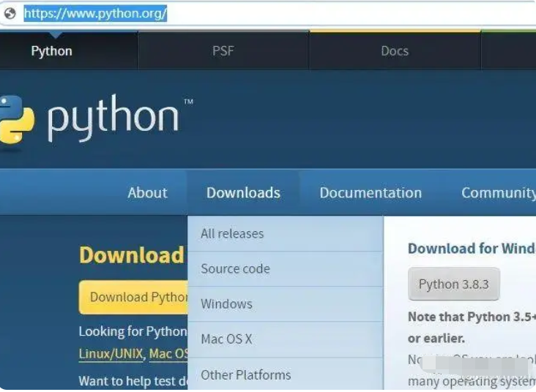This screenshot has height=392, width=536.
Task: Open the About menu
Action: (x=147, y=193)
